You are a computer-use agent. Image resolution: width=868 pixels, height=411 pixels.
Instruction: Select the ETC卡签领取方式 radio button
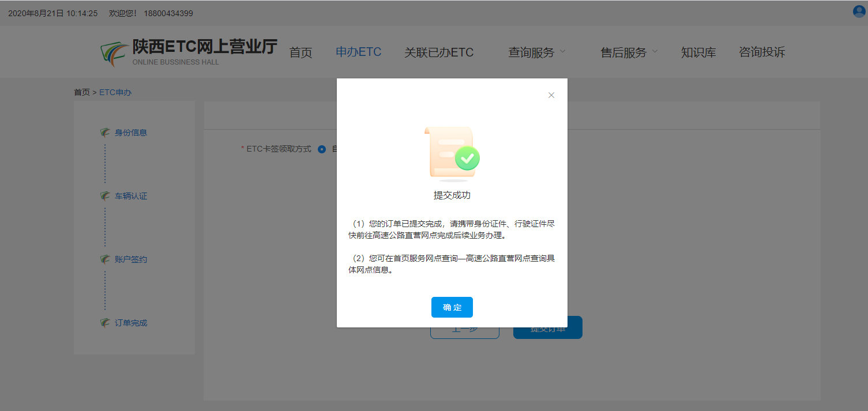(x=322, y=149)
